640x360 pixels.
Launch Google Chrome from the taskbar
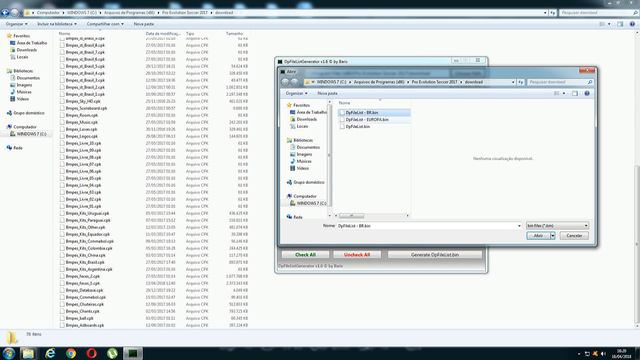71,353
